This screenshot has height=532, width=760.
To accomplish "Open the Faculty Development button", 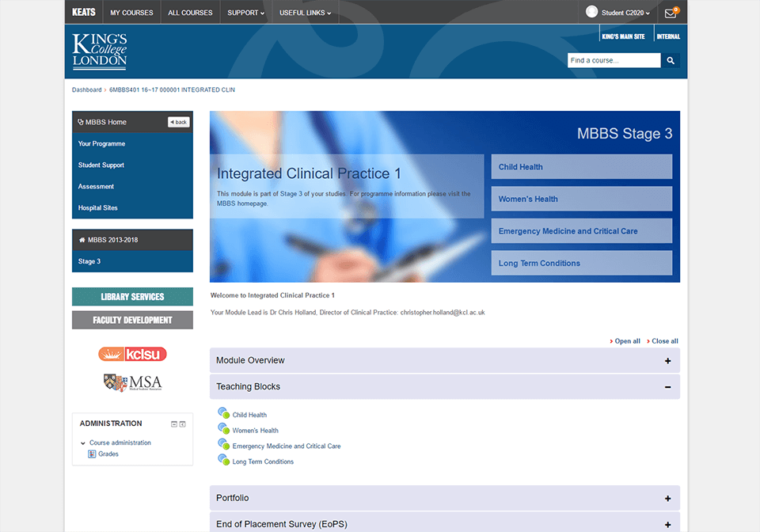I will click(132, 320).
